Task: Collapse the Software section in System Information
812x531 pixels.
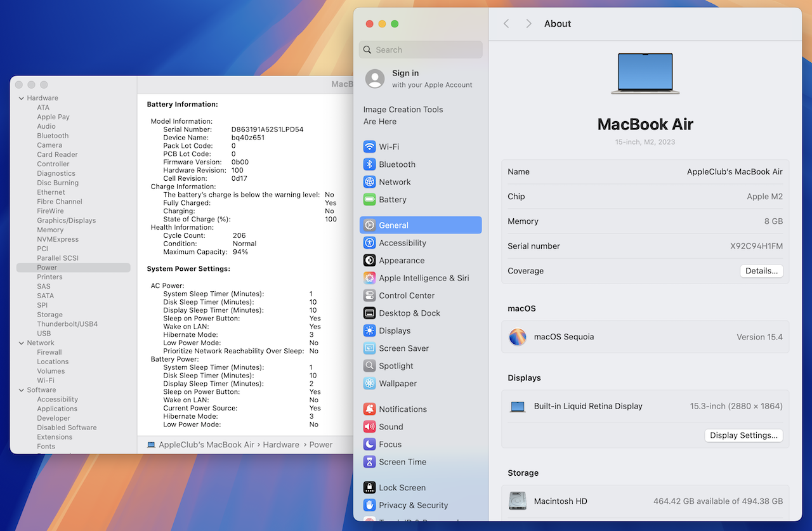Action: pyautogui.click(x=22, y=390)
